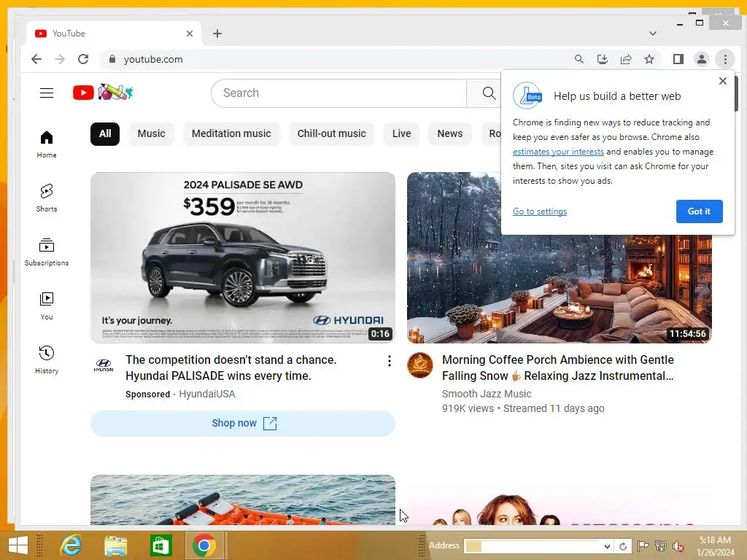Close the Help us build popup
Screen dimensions: 747x560
point(723,81)
